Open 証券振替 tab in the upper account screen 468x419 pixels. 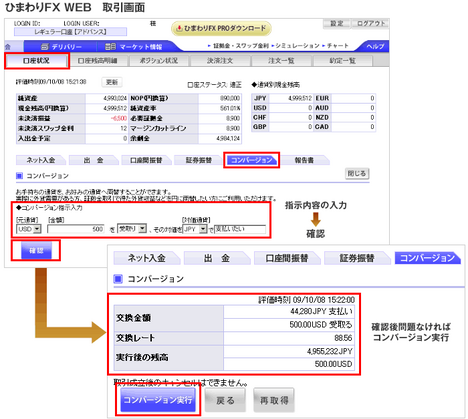click(x=199, y=160)
